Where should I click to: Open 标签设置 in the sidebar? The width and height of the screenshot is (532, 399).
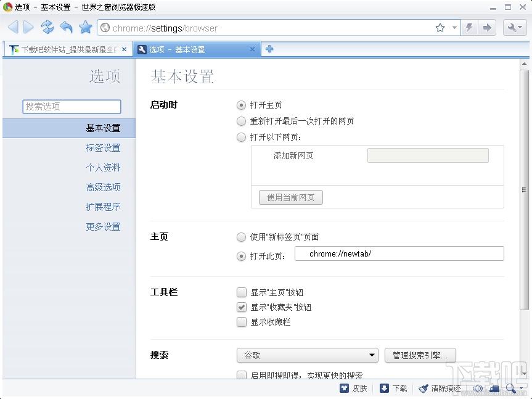click(103, 148)
